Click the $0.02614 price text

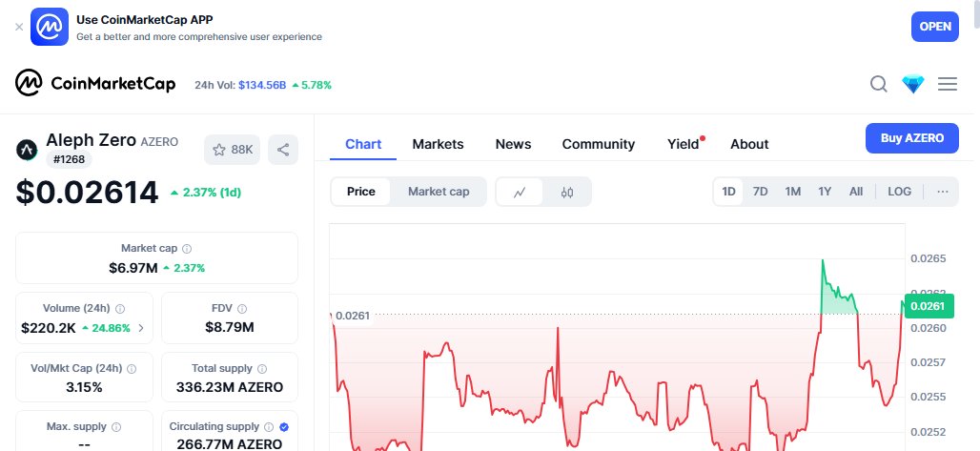pos(87,192)
